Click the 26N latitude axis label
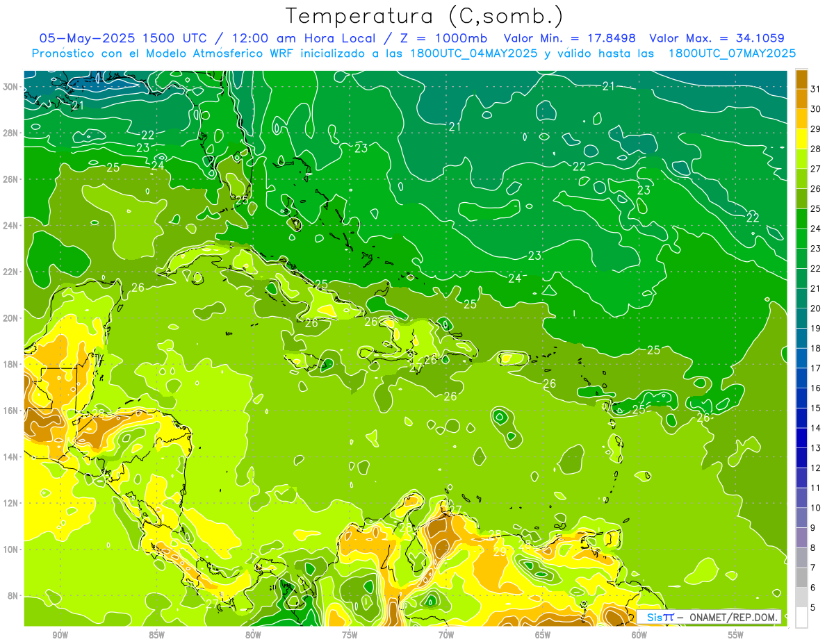The width and height of the screenshot is (834, 644). (x=11, y=179)
